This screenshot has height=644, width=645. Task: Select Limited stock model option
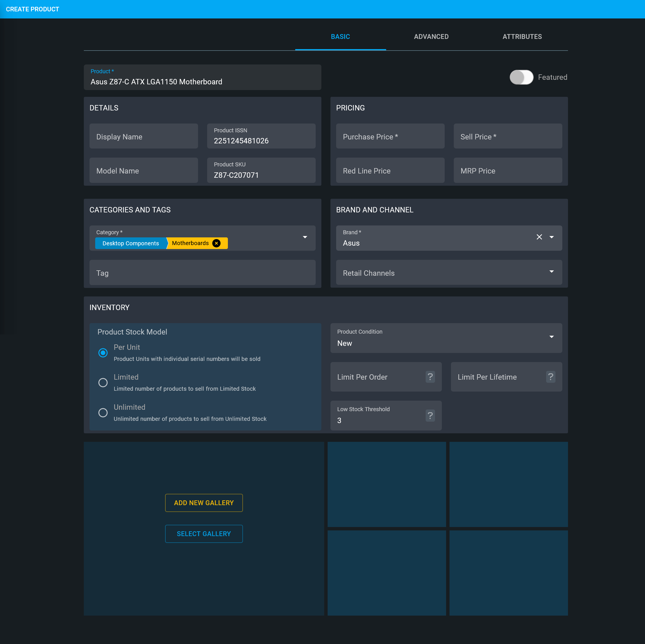click(x=103, y=382)
